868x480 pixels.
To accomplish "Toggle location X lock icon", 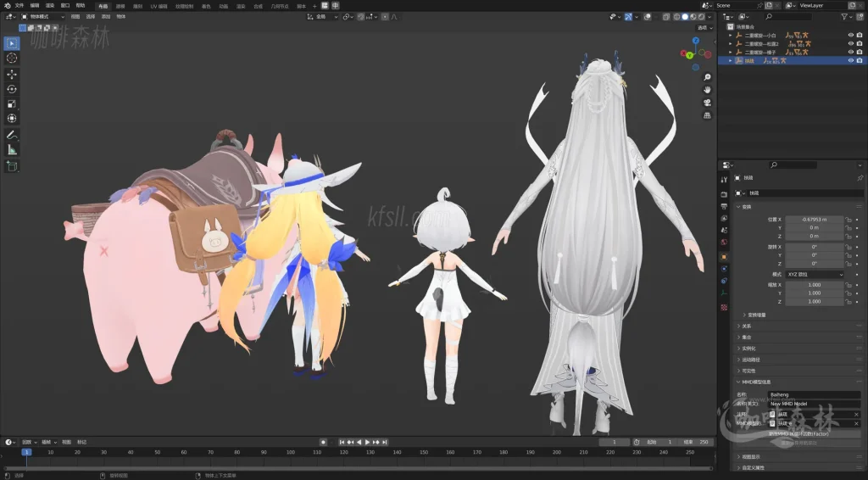I will (849, 220).
